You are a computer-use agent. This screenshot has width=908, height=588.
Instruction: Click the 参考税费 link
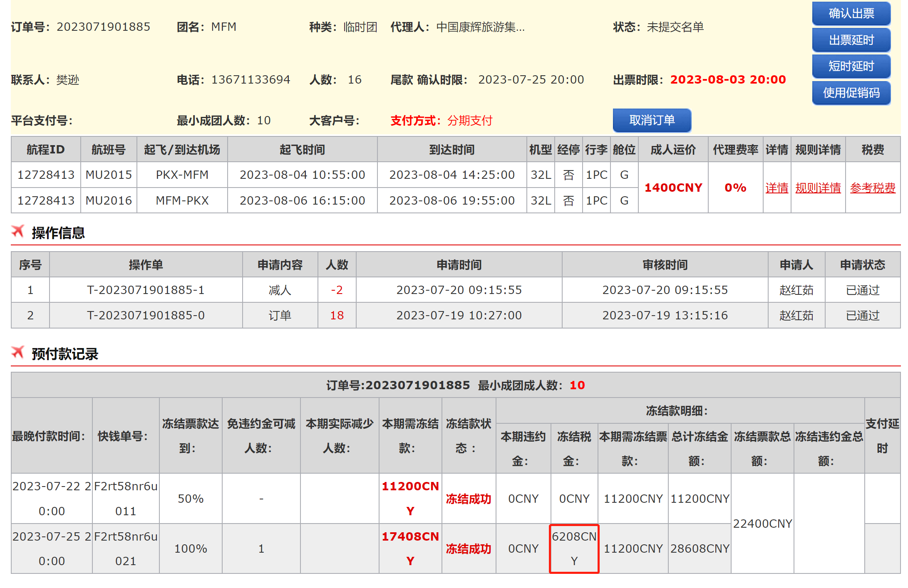872,188
